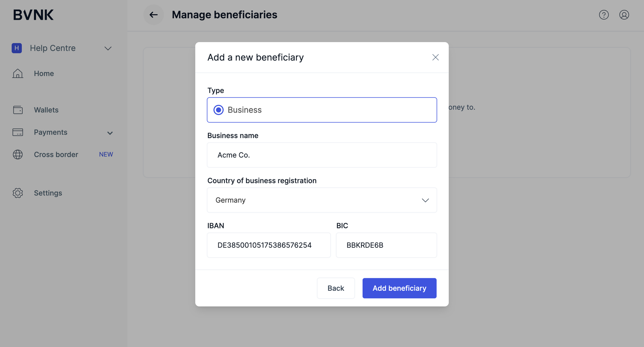The width and height of the screenshot is (644, 347).
Task: Close the Add a new beneficiary dialog
Action: [435, 57]
